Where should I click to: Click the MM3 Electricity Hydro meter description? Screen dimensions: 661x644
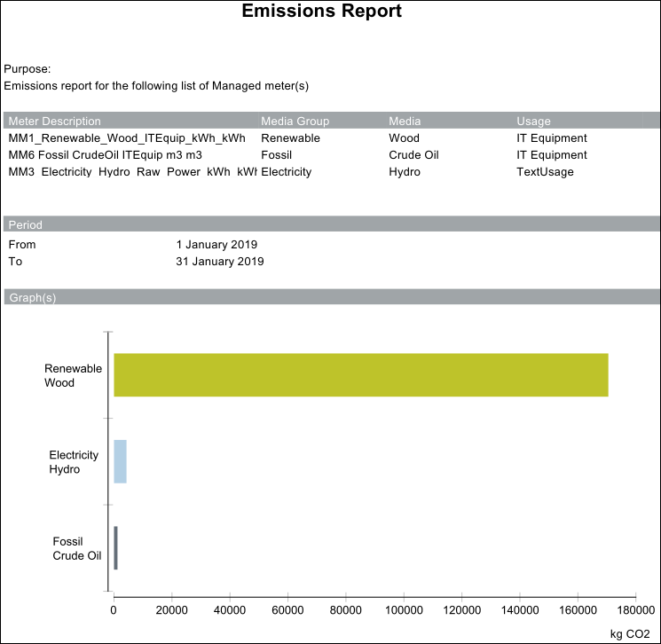click(131, 172)
